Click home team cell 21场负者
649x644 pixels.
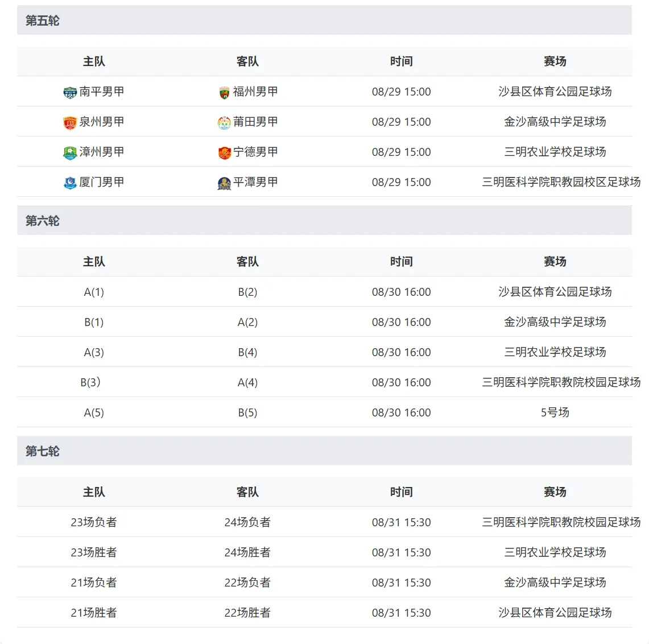94,583
